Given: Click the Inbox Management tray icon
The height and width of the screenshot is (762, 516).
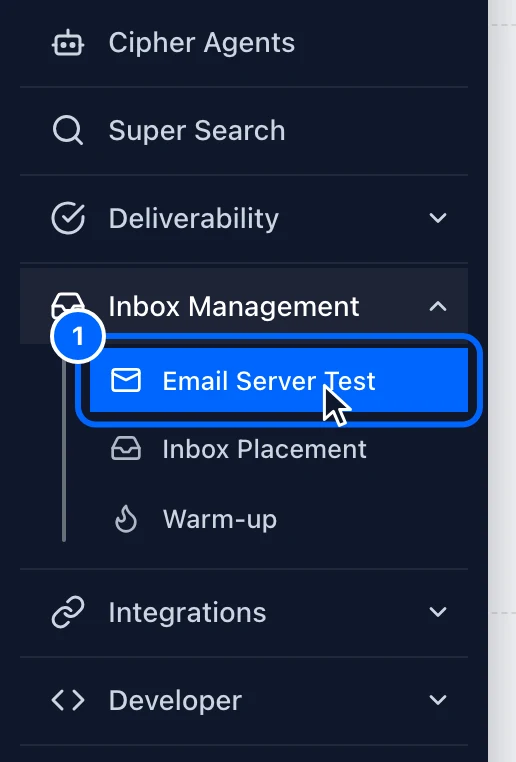Looking at the screenshot, I should (68, 304).
